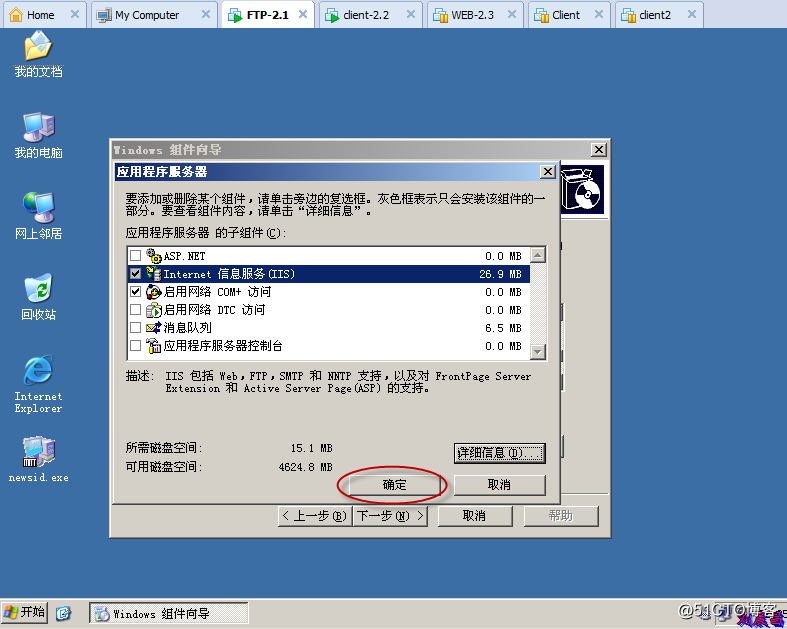Check the 消息队列 checkbox
This screenshot has height=629, width=787.
[x=136, y=328]
